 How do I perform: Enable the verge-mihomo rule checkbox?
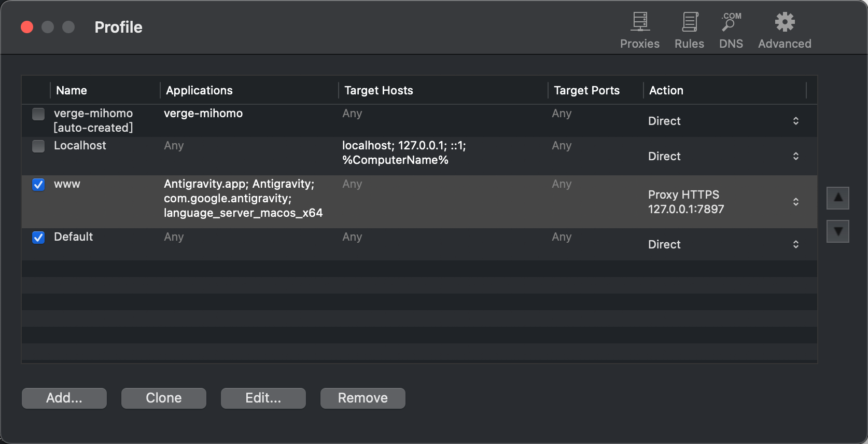[38, 114]
